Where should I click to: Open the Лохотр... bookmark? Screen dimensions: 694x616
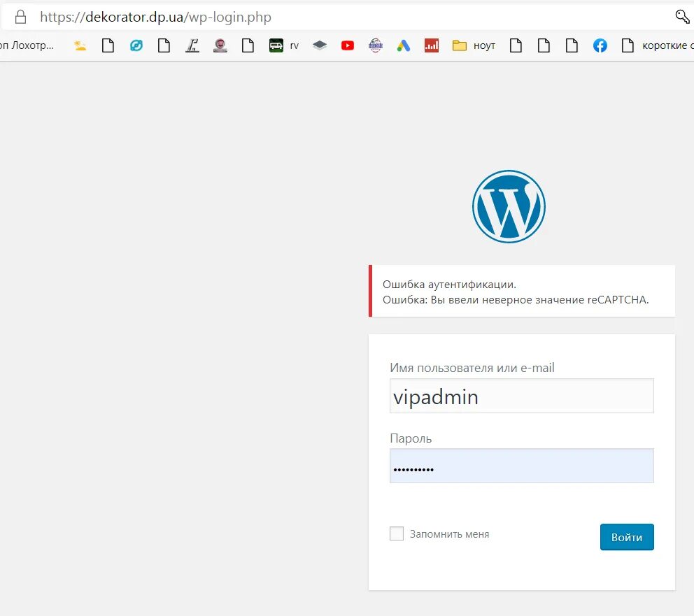[x=27, y=45]
